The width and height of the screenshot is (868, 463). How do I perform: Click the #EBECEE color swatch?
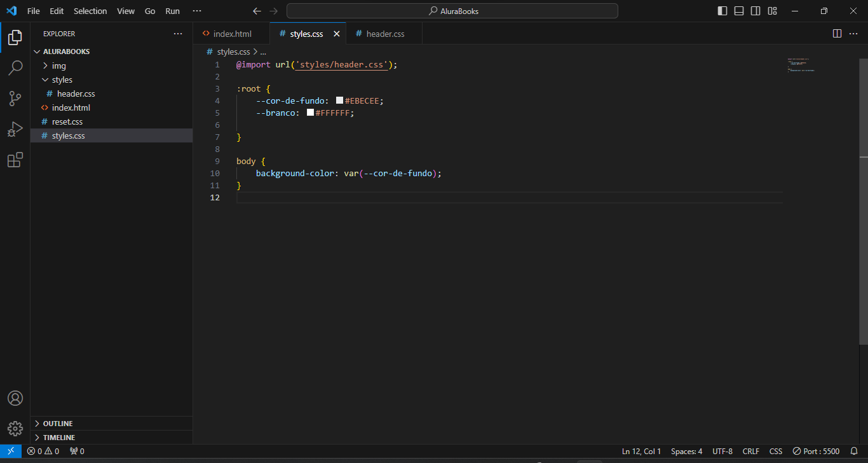pos(340,100)
